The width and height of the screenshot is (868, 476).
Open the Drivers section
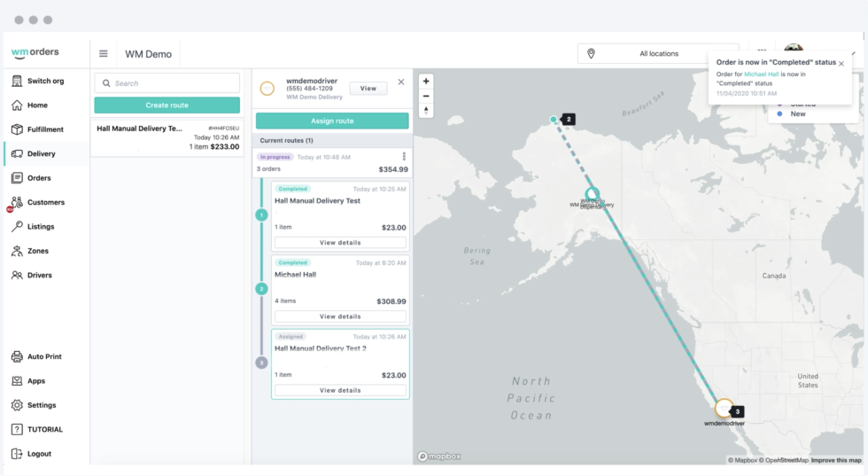(x=40, y=276)
